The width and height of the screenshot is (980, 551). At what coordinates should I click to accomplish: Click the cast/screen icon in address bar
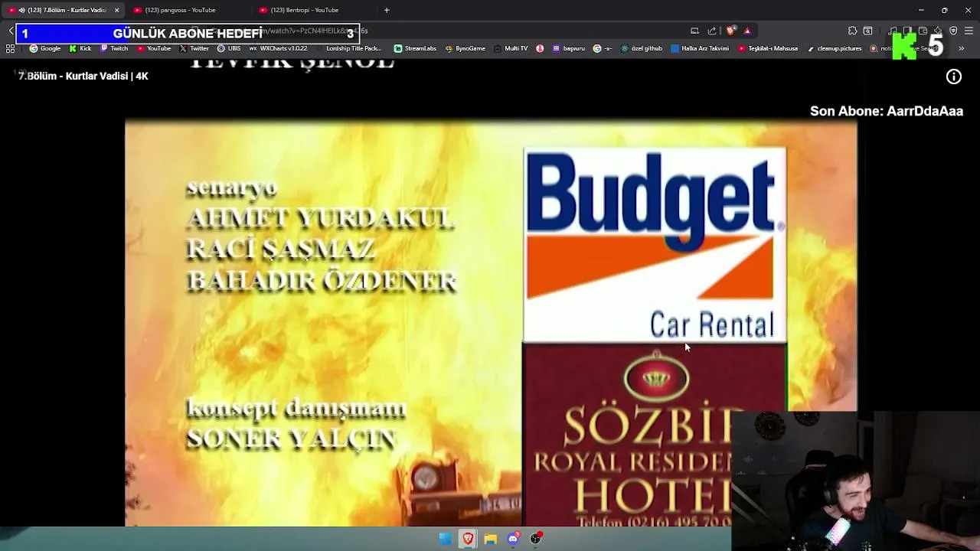point(694,31)
